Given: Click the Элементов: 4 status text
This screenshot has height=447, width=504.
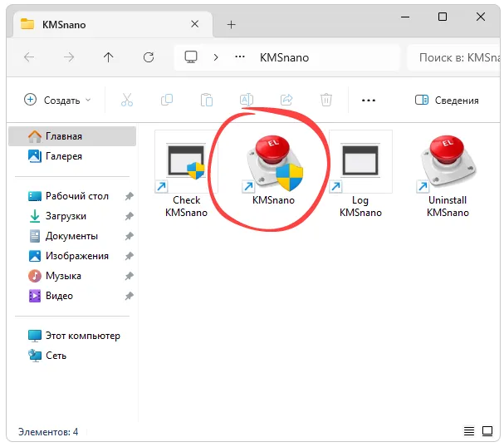Looking at the screenshot, I should tap(48, 431).
